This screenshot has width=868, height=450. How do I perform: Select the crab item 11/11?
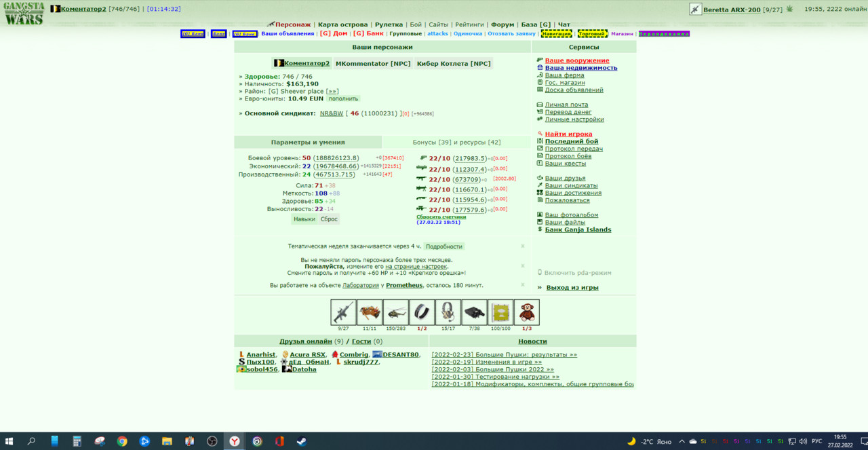pyautogui.click(x=370, y=312)
